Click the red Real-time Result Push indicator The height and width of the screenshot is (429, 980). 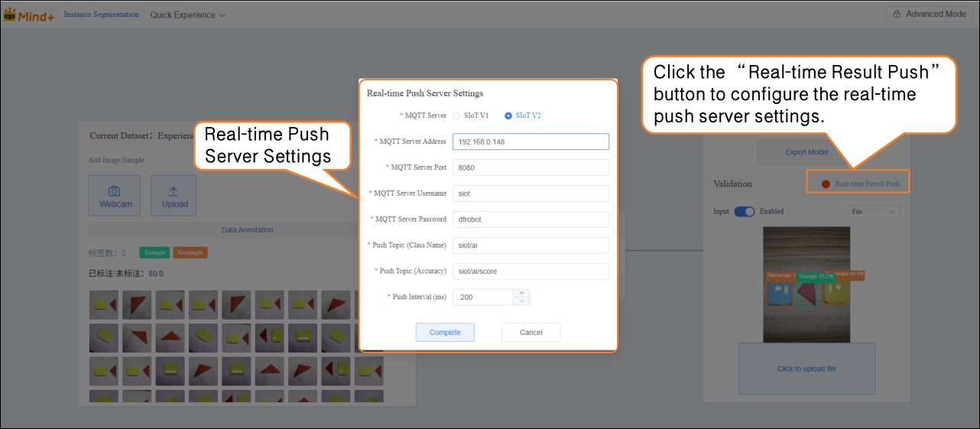(x=826, y=184)
